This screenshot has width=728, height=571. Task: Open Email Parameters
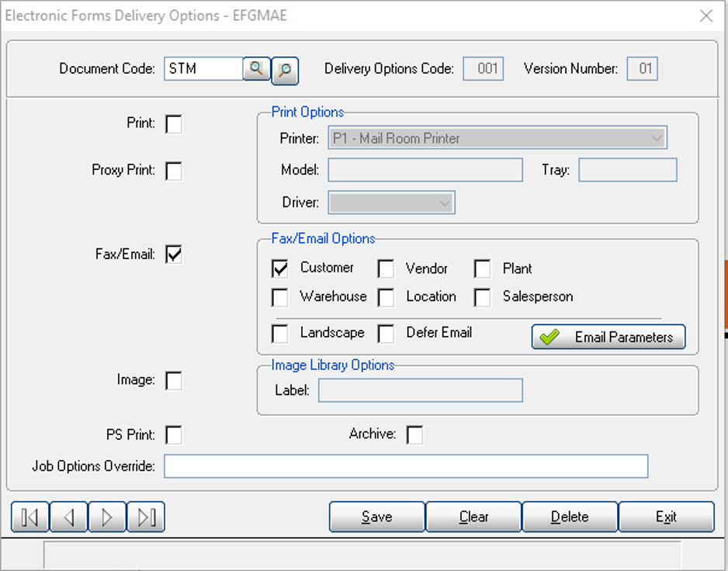(x=608, y=337)
